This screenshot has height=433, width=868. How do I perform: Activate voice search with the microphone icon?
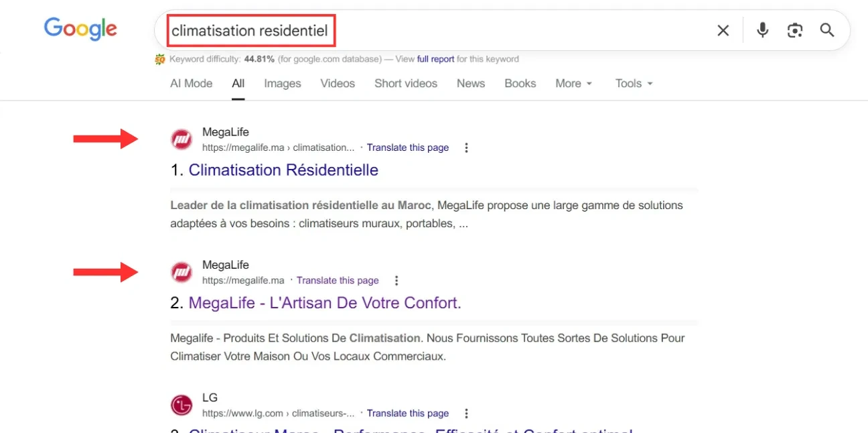tap(762, 30)
